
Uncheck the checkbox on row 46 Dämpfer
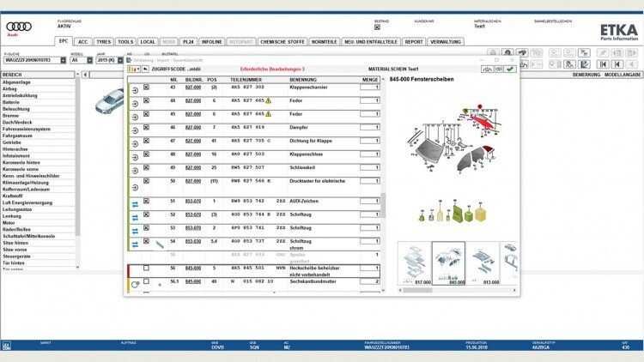click(x=146, y=127)
